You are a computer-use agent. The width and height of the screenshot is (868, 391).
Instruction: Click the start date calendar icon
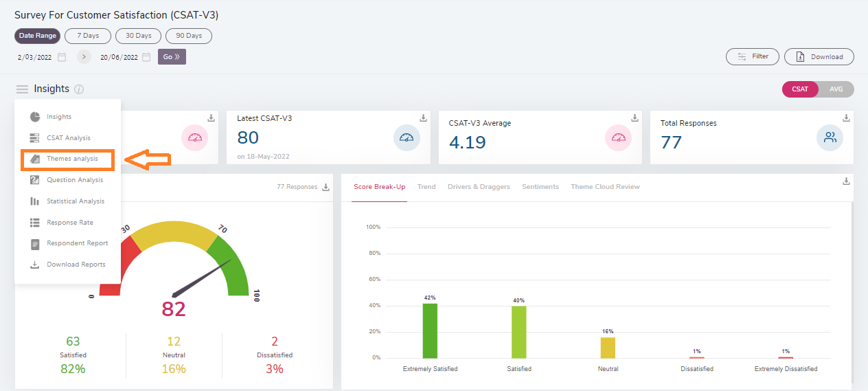pyautogui.click(x=62, y=57)
